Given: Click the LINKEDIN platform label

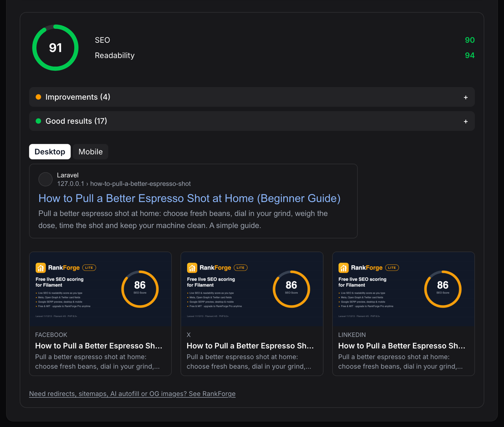Looking at the screenshot, I should [x=352, y=335].
